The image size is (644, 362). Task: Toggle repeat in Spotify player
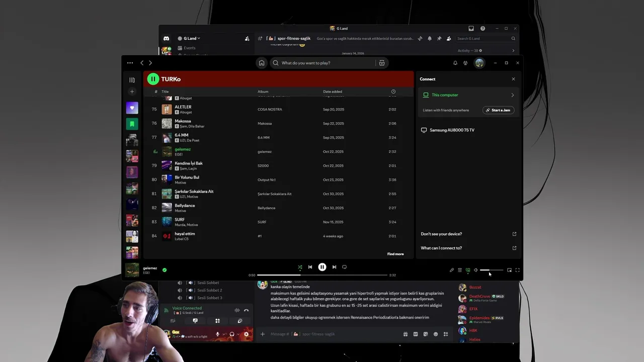pyautogui.click(x=344, y=267)
